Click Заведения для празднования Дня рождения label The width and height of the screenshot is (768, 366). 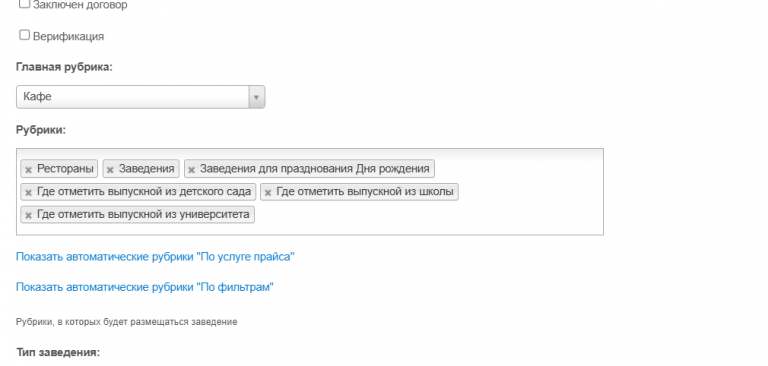[x=314, y=169]
